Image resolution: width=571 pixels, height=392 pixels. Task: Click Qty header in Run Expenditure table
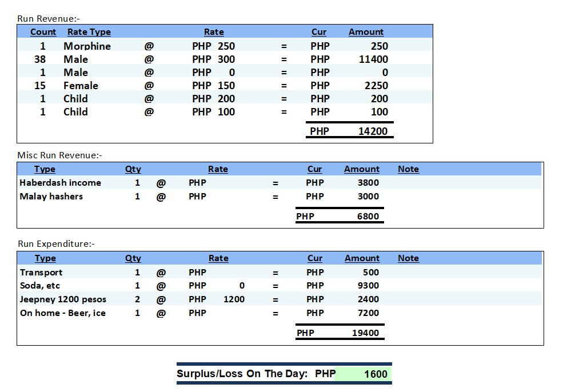pos(133,258)
